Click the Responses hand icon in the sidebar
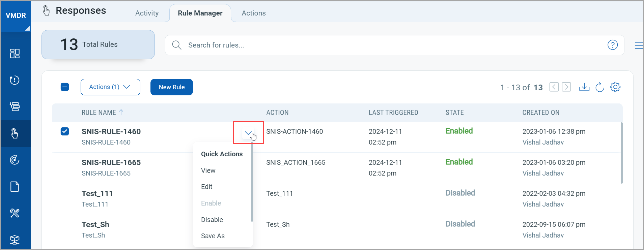 [x=15, y=134]
